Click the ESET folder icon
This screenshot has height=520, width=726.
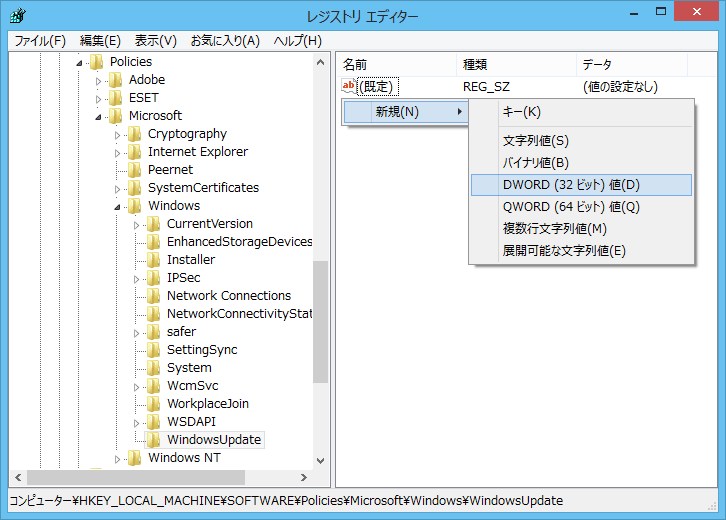coord(116,97)
